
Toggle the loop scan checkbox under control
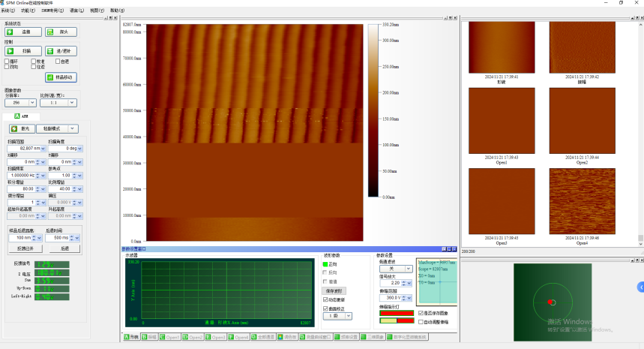7,62
